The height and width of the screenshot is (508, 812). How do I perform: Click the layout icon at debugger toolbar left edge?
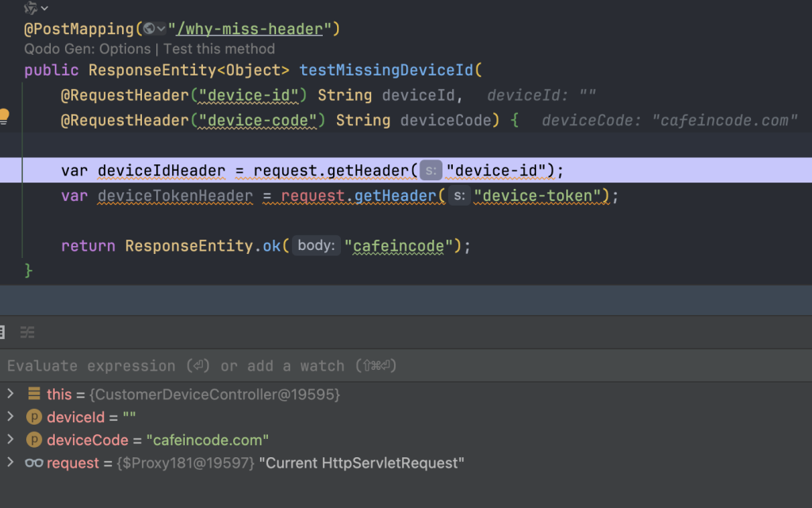pyautogui.click(x=2, y=333)
